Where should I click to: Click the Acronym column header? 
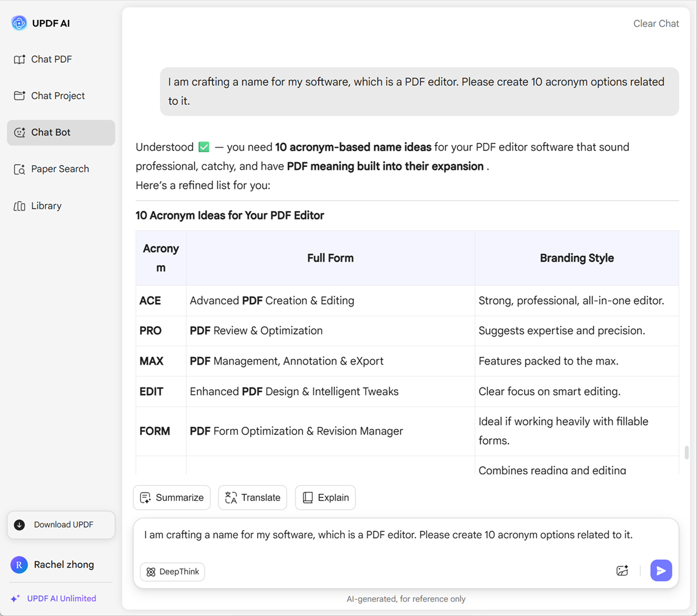161,258
